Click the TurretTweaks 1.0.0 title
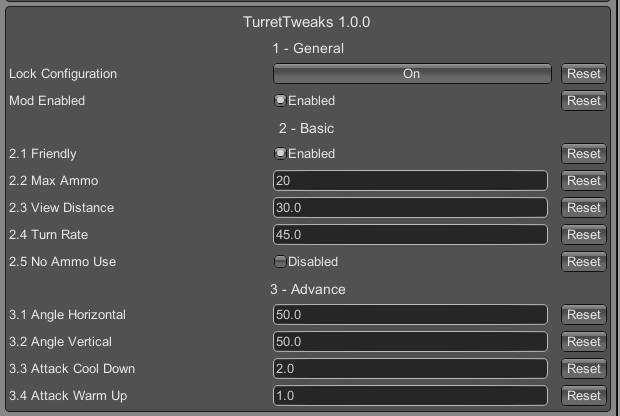Image resolution: width=620 pixels, height=416 pixels. click(x=306, y=22)
